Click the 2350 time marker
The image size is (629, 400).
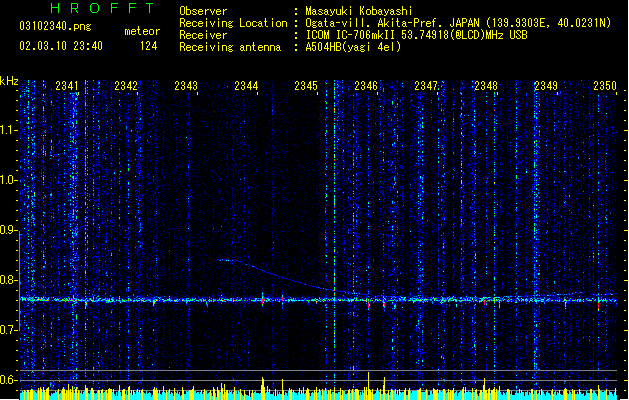point(605,86)
